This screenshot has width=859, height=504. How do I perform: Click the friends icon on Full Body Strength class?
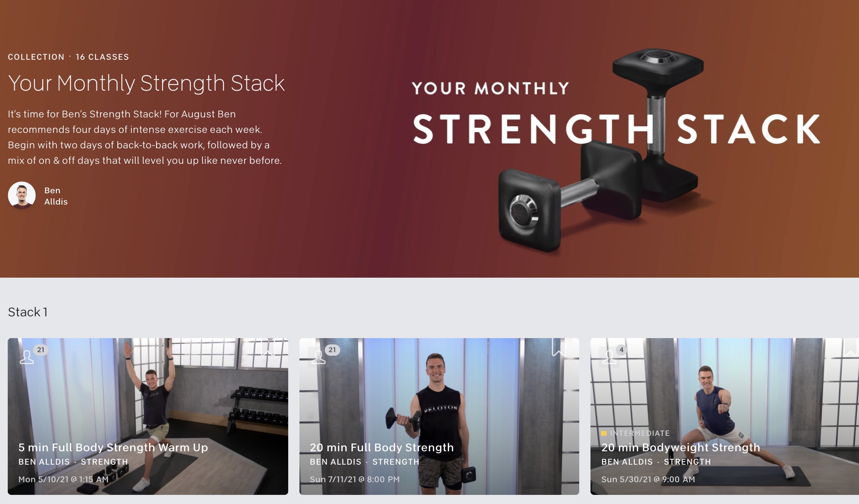pyautogui.click(x=318, y=357)
